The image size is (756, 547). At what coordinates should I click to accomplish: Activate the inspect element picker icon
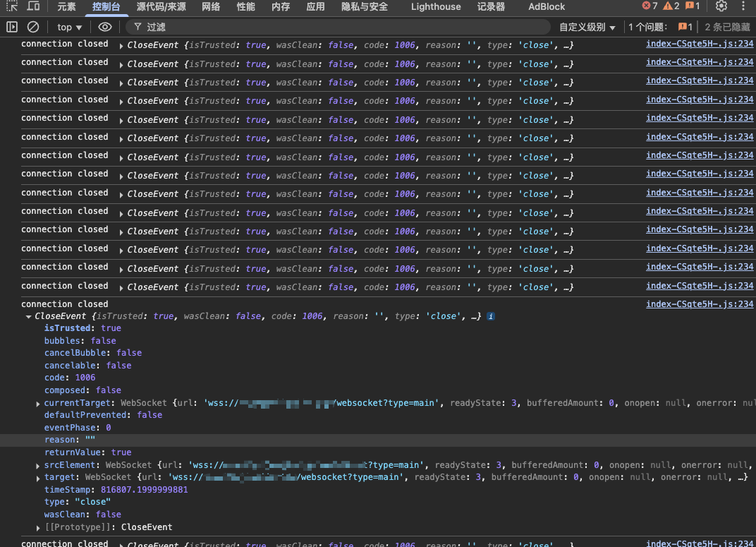(12, 6)
